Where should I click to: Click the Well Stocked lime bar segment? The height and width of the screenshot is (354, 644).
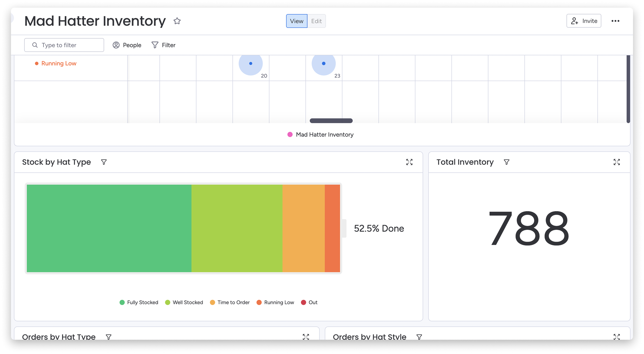237,228
